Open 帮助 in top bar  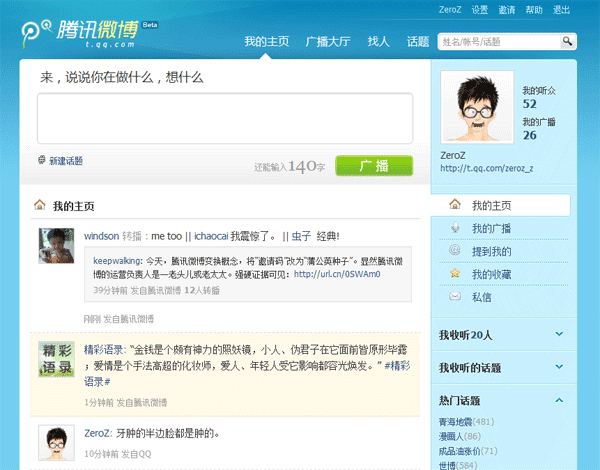point(534,10)
